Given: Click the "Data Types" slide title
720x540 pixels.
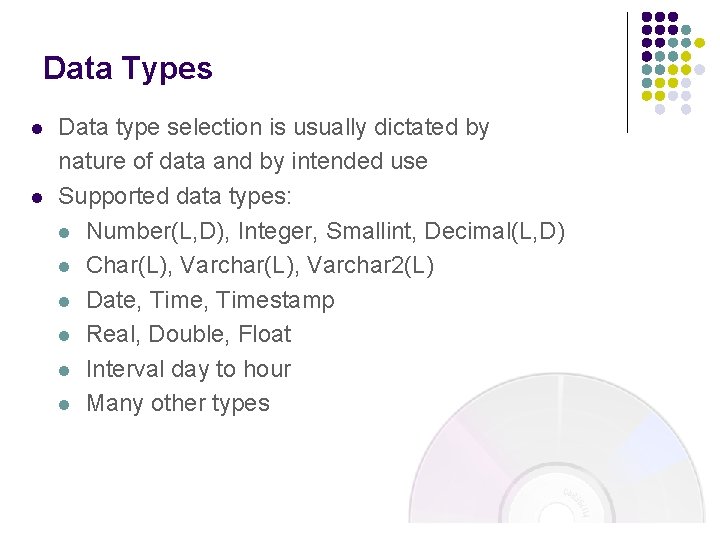Looking at the screenshot, I should click(x=128, y=69).
